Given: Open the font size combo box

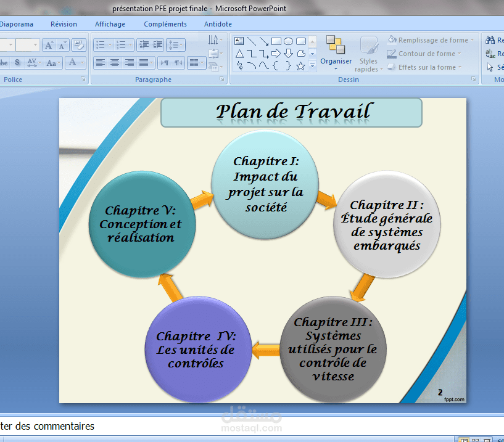Looking at the screenshot, I should coord(28,45).
